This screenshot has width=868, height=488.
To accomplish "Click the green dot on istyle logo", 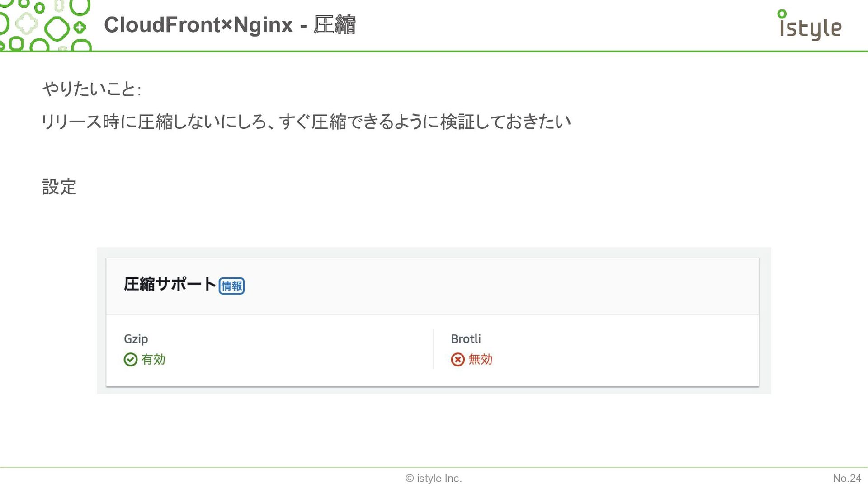I will (x=782, y=14).
